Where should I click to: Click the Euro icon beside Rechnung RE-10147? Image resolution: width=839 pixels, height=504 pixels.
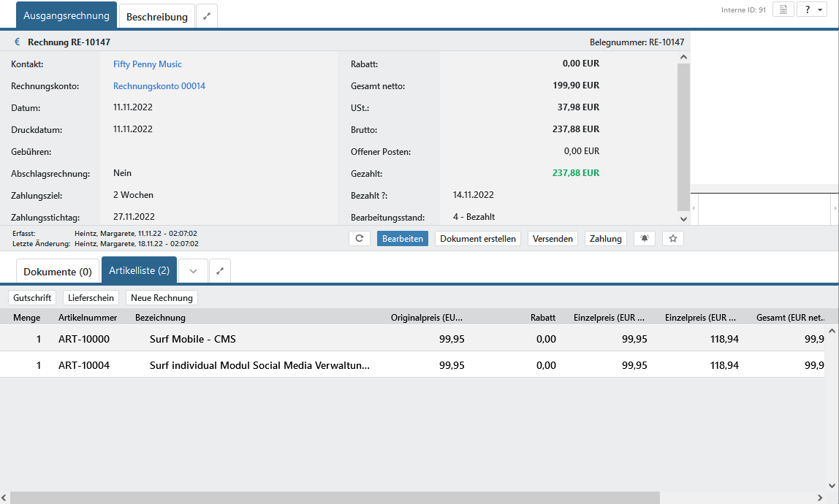click(18, 42)
